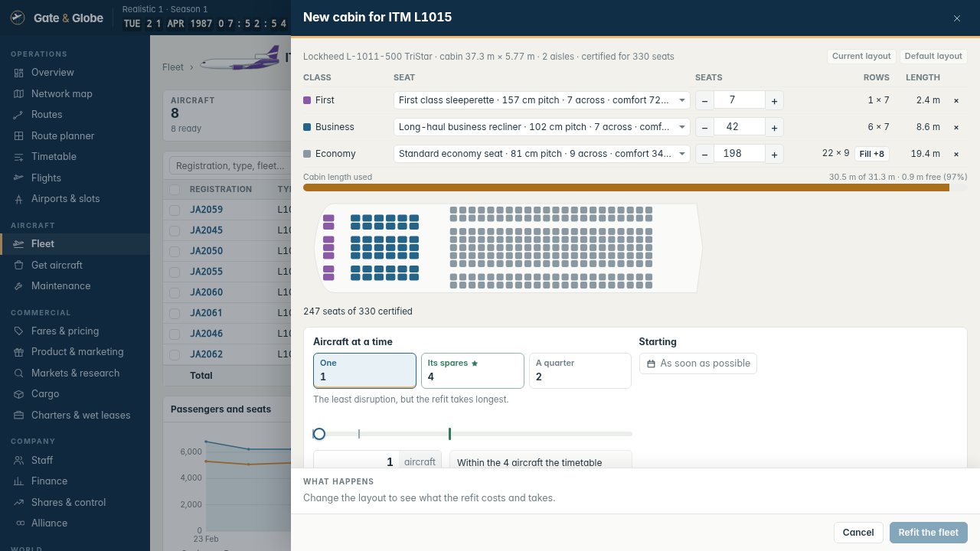This screenshot has width=980, height=551.
Task: Check the select-all box beside Registration header
Action: pyautogui.click(x=175, y=190)
